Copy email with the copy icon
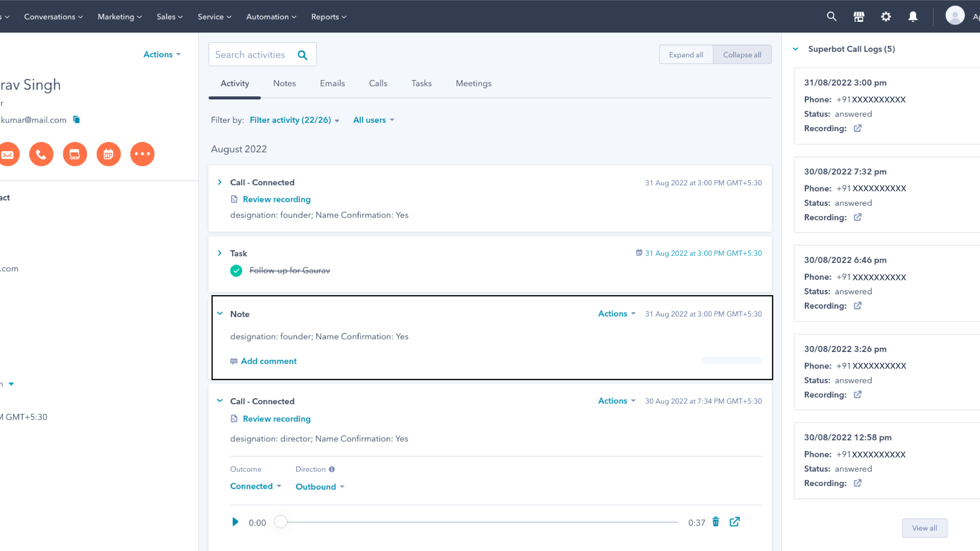980x551 pixels. pyautogui.click(x=77, y=120)
